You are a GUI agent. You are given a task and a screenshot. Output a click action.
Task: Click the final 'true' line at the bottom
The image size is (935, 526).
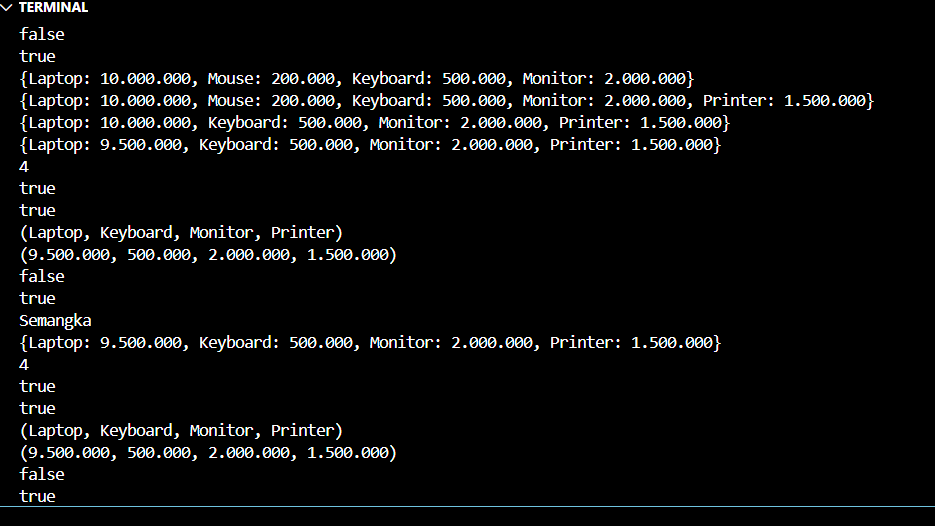37,496
